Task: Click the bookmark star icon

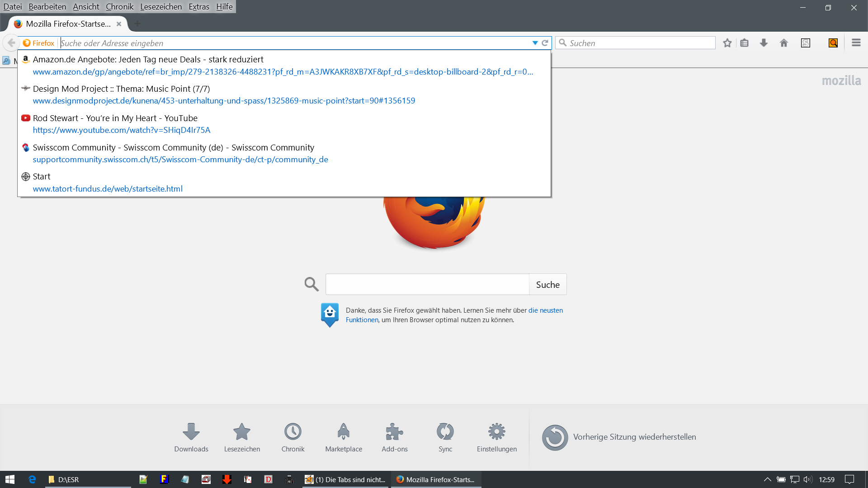Action: 727,43
